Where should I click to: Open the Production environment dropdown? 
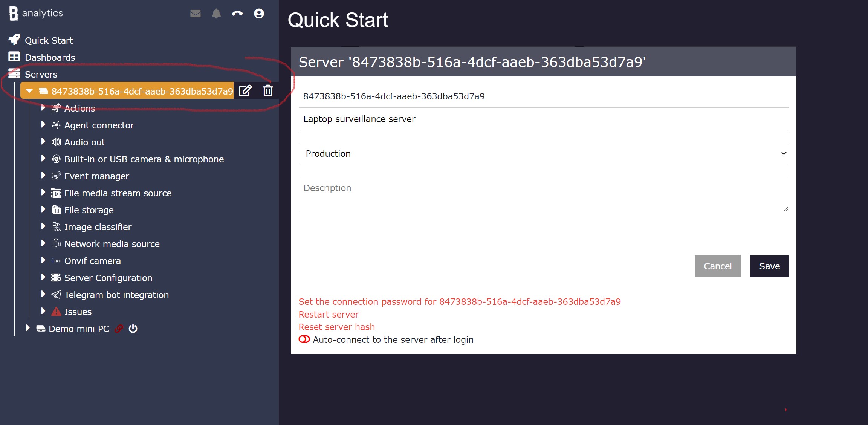[543, 153]
